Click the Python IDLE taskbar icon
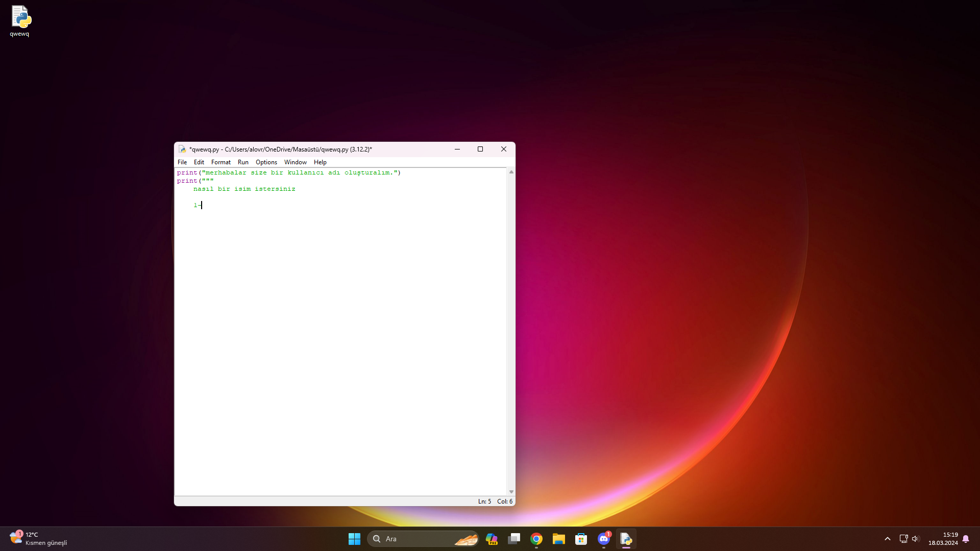Image resolution: width=980 pixels, height=551 pixels. [626, 539]
